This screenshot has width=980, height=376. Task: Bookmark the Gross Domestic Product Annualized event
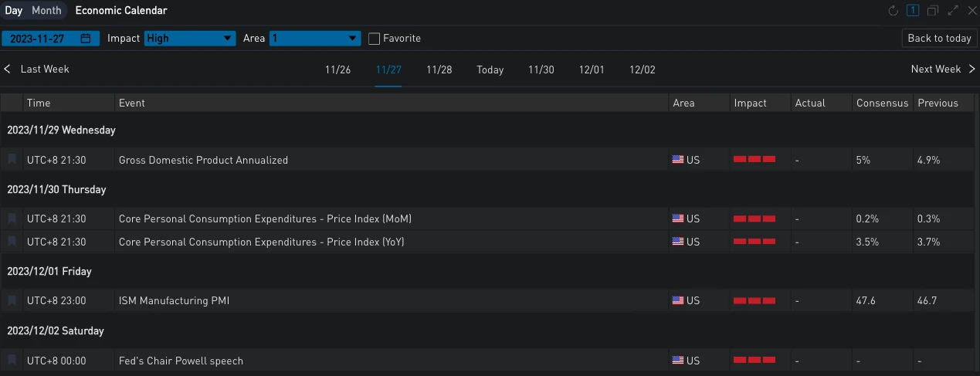click(12, 160)
